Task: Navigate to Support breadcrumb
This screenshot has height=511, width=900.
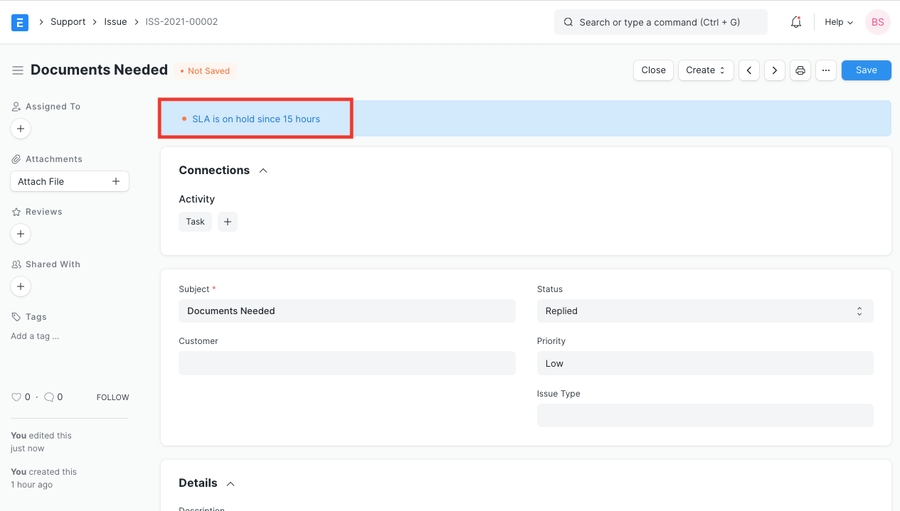Action: (x=68, y=22)
